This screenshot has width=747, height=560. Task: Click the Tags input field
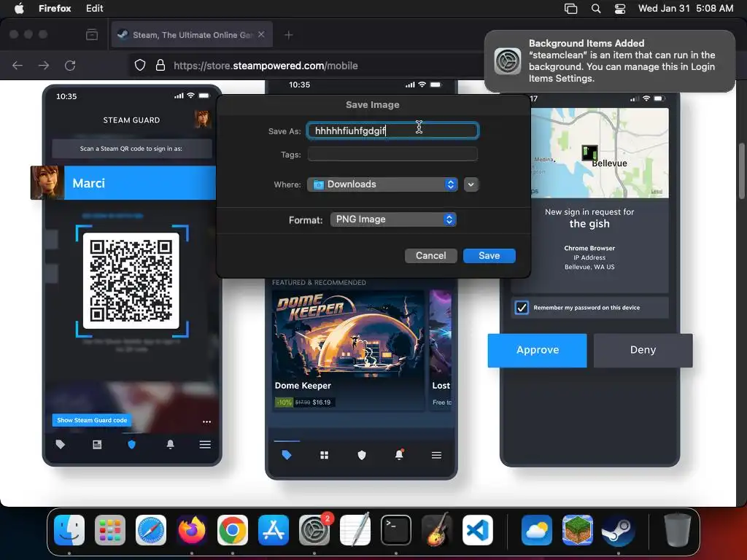(392, 155)
